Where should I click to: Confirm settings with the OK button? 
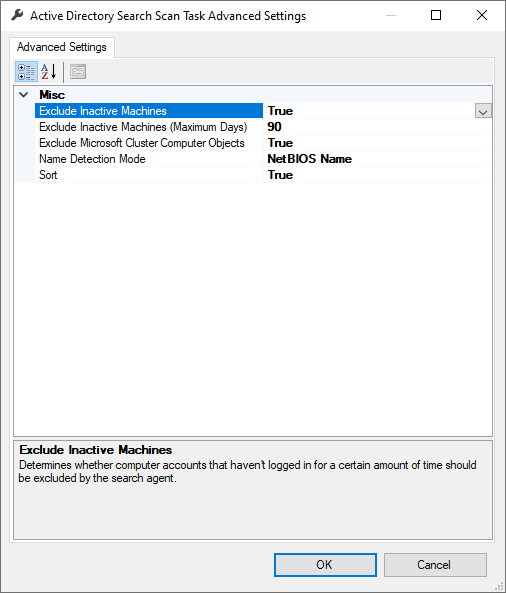pyautogui.click(x=325, y=565)
